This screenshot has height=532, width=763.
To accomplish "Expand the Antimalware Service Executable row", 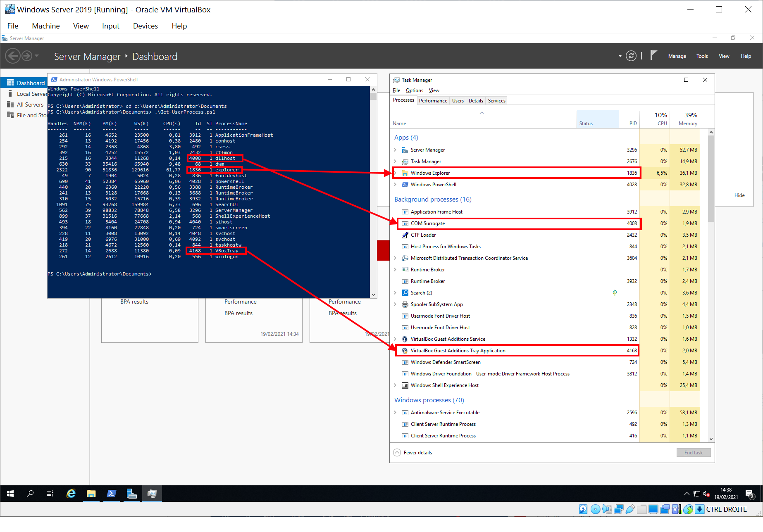I will pyautogui.click(x=395, y=413).
